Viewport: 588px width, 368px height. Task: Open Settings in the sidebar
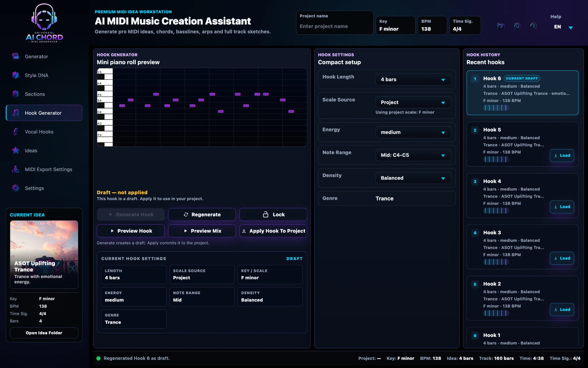tap(44, 188)
